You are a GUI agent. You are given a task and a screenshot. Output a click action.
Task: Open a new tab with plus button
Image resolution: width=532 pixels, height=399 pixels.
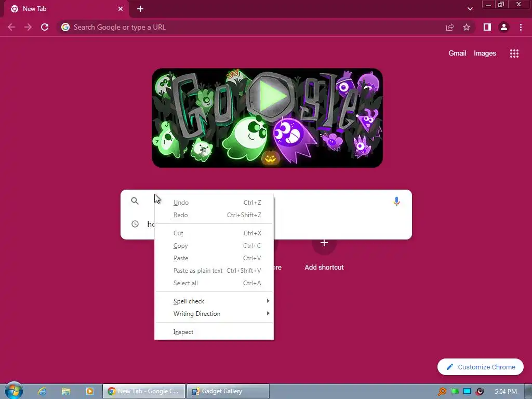pos(140,9)
